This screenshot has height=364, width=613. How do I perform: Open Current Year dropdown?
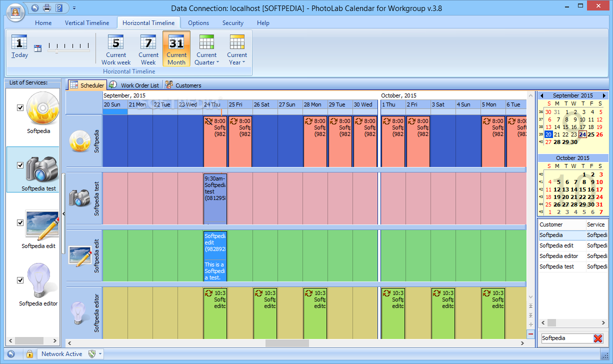[237, 49]
